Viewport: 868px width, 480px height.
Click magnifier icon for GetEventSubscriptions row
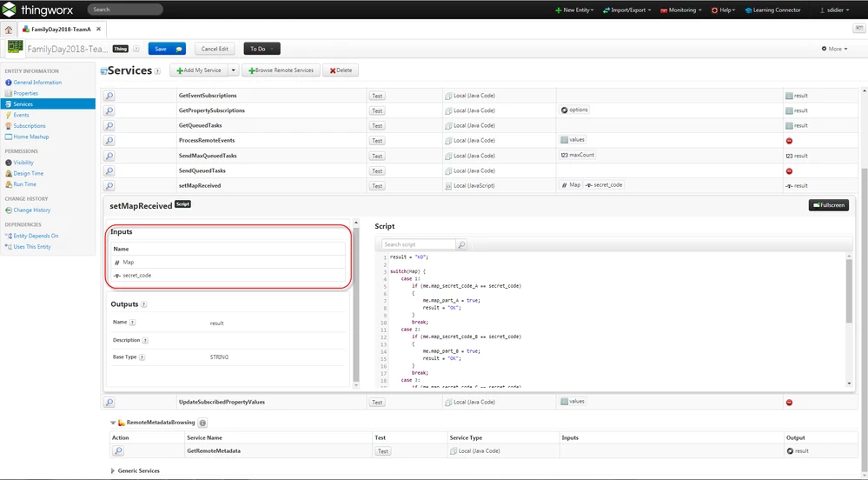[109, 96]
